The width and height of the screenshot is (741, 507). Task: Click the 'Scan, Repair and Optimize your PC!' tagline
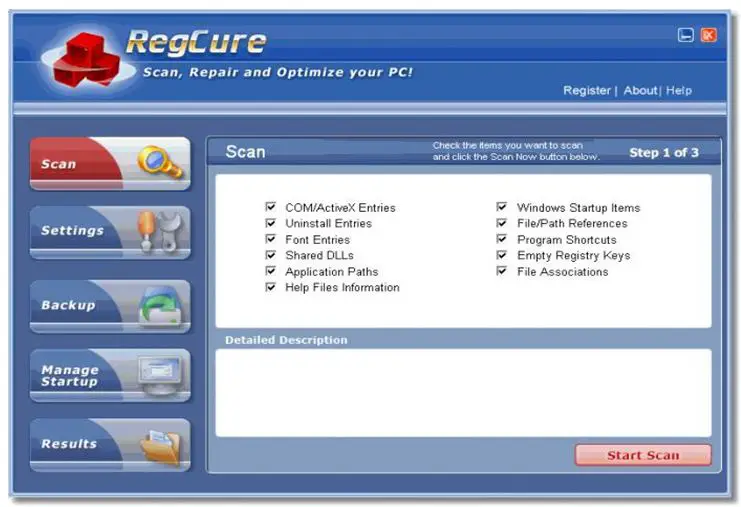278,72
